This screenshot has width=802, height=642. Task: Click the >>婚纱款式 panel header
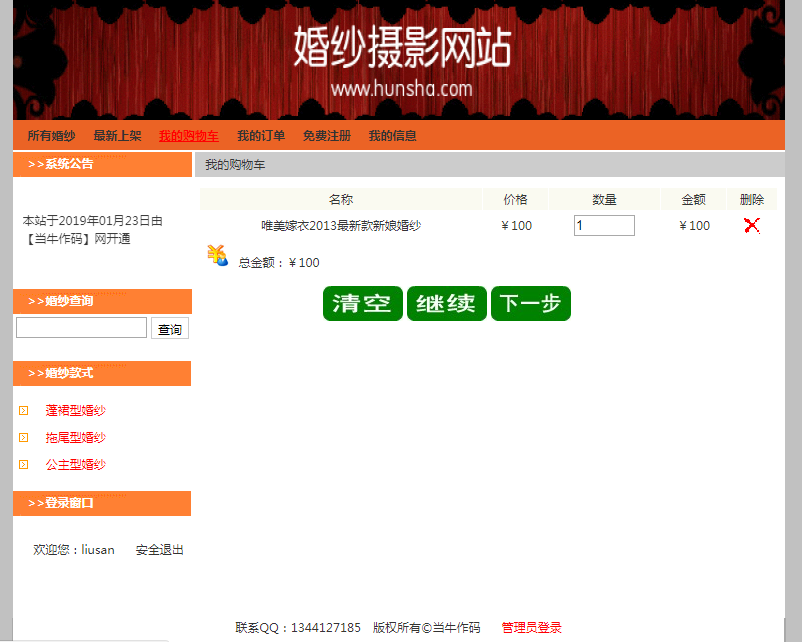tap(102, 373)
